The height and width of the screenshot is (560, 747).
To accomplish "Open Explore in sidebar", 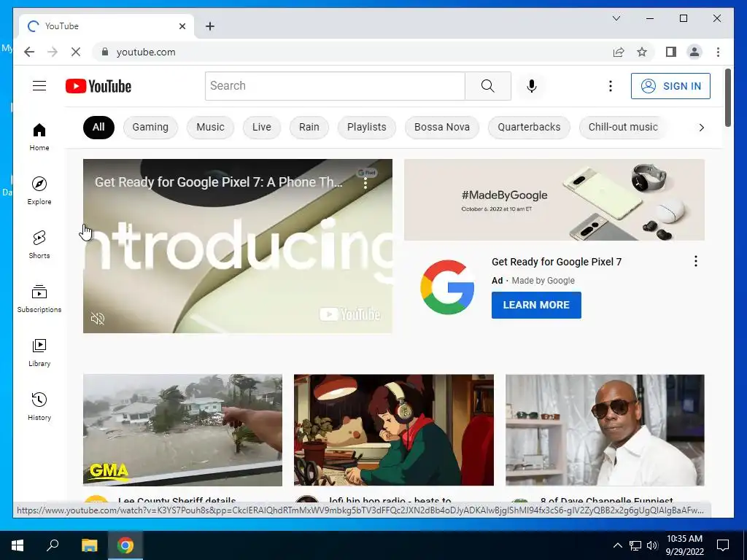I will click(x=39, y=191).
